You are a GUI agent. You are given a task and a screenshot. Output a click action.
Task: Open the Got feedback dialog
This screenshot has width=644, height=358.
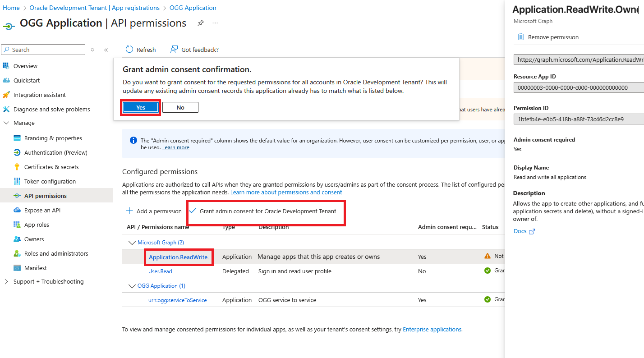194,50
